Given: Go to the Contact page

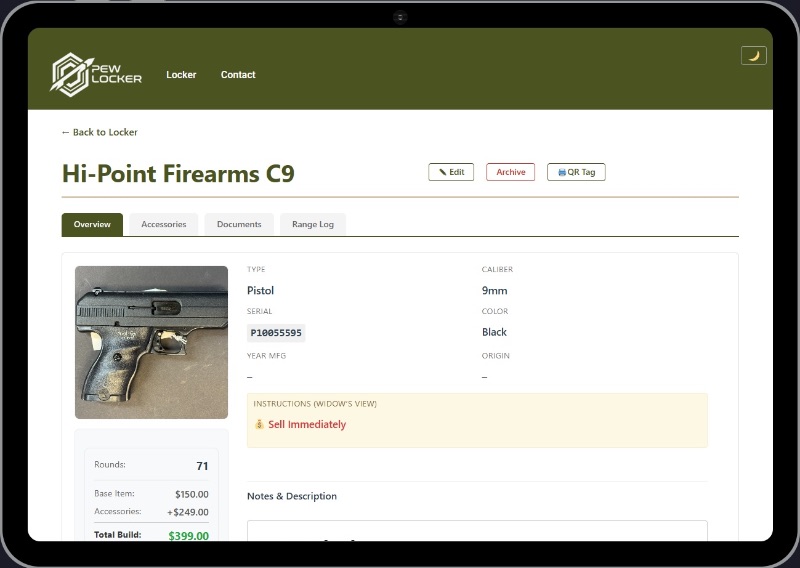Looking at the screenshot, I should [238, 75].
